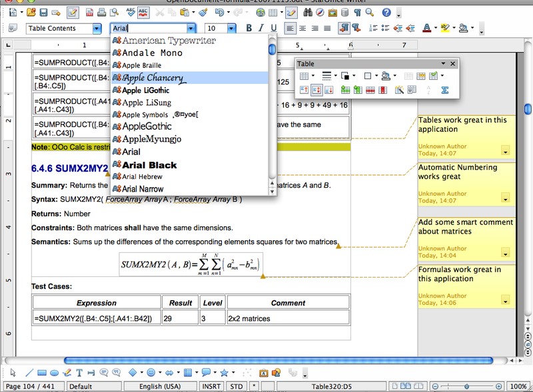Click the Sum sigma icon in Table toolbar
Image resolution: width=533 pixels, height=392 pixels.
(444, 90)
